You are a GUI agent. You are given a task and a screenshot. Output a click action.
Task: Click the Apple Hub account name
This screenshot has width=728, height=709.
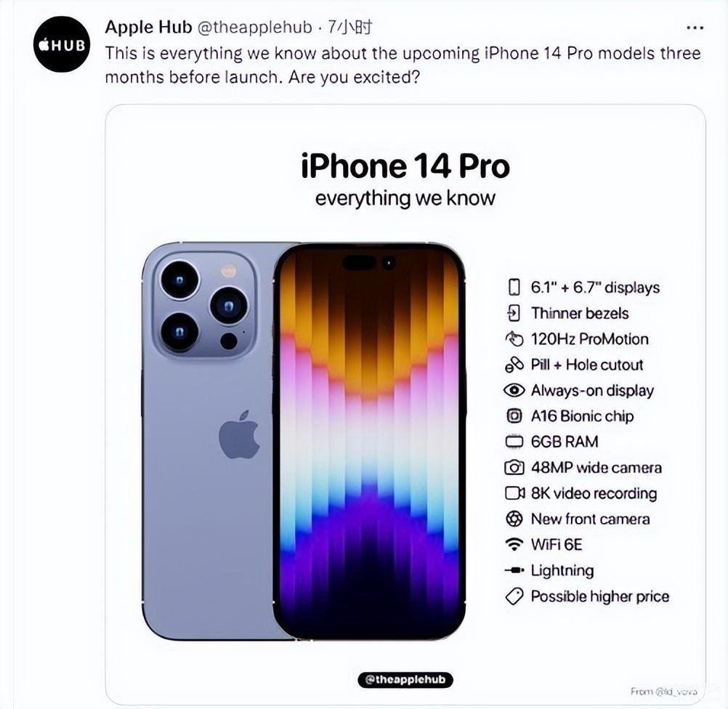tap(148, 28)
